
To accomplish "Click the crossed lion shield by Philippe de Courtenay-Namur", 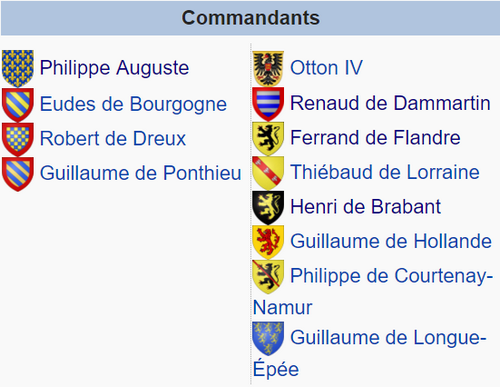I will click(x=268, y=277).
